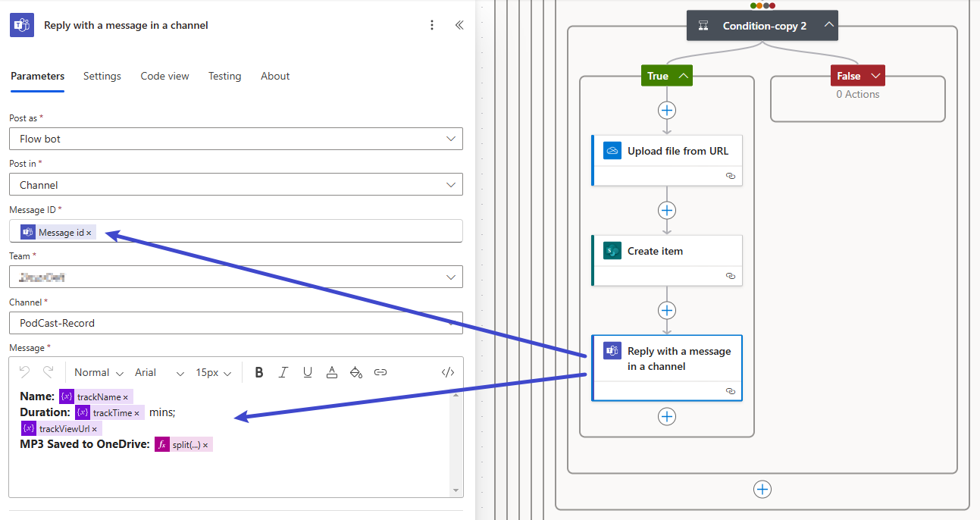Switch to the Settings tab

pyautogui.click(x=102, y=76)
